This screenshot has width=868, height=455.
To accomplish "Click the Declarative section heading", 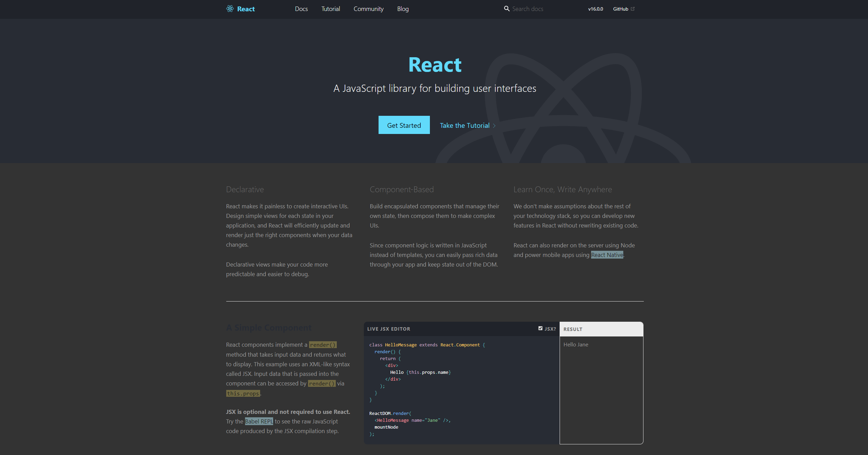I will 245,189.
